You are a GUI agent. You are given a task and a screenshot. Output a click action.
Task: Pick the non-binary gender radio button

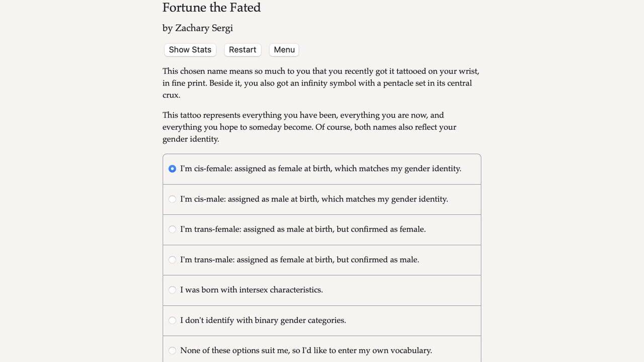coord(172,320)
